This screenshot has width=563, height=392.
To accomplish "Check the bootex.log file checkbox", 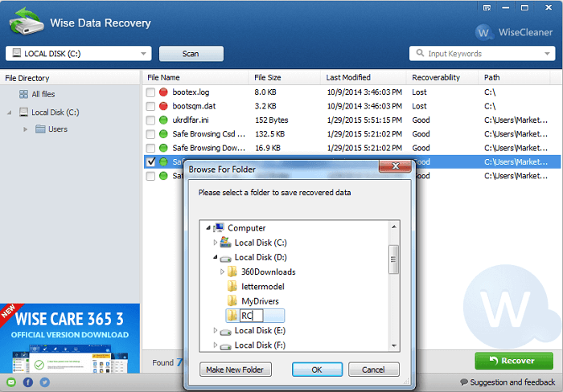I will 150,92.
